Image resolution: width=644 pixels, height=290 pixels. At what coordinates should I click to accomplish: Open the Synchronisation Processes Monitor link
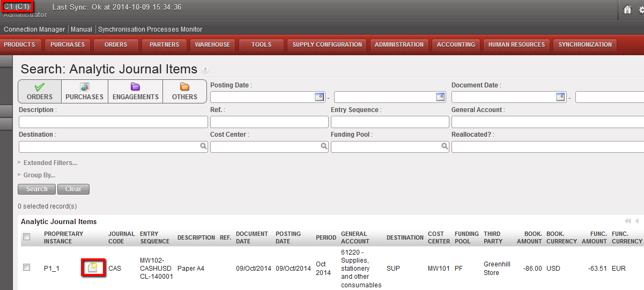coord(150,29)
